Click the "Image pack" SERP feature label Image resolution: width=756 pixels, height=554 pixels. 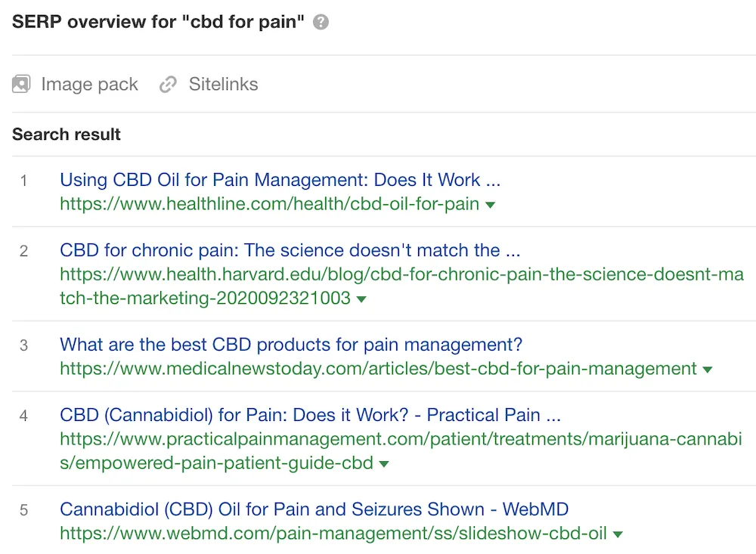89,84
